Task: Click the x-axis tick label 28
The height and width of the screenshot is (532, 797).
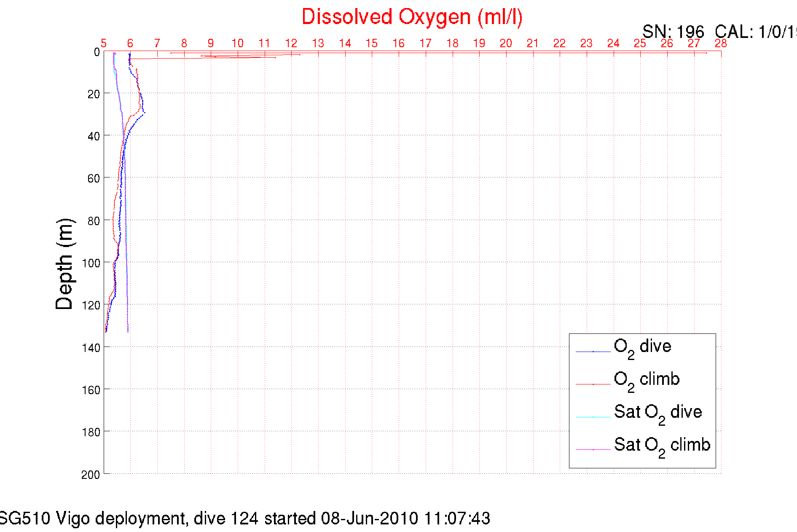Action: coord(721,43)
